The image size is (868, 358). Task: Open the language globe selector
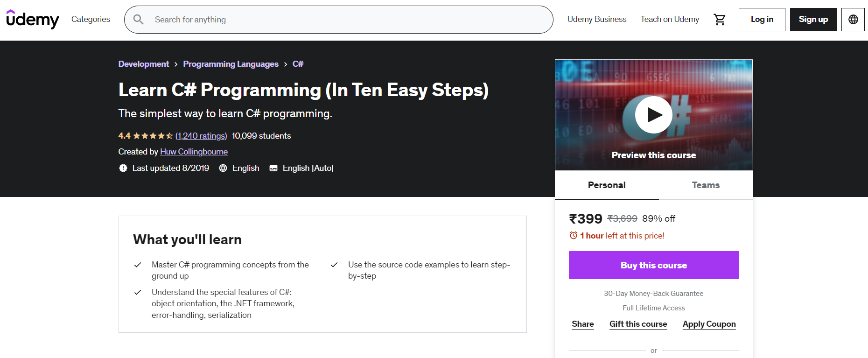point(853,20)
